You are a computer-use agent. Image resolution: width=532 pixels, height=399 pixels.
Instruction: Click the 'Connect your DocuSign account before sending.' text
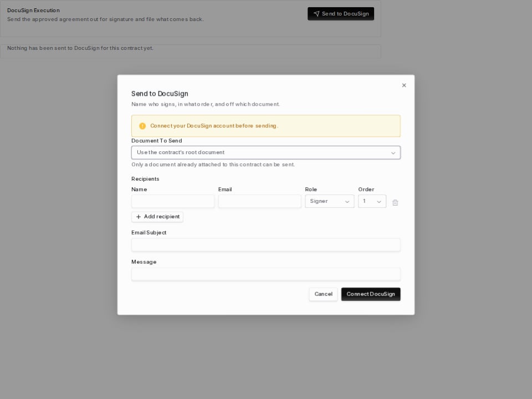(214, 126)
